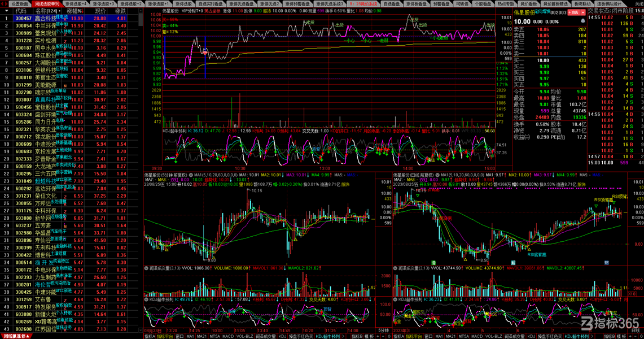Select the 周线抓涨停 tab below the stock list

[16, 336]
